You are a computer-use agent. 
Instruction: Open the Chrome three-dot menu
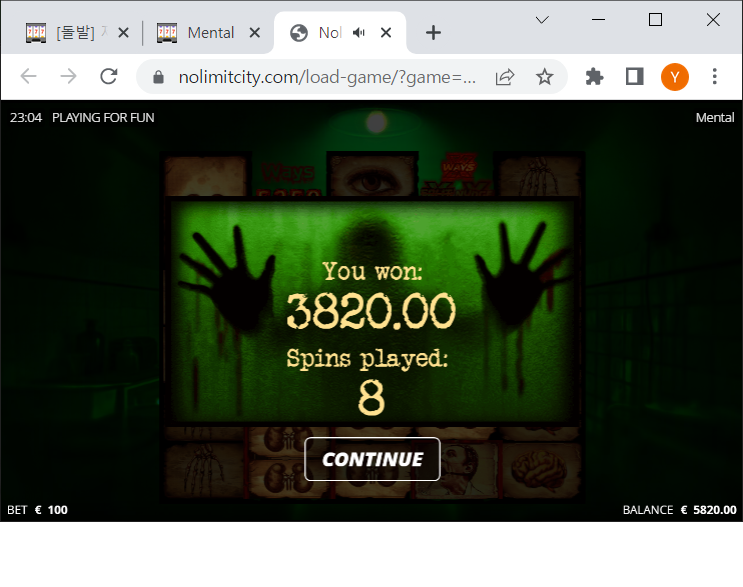point(715,76)
